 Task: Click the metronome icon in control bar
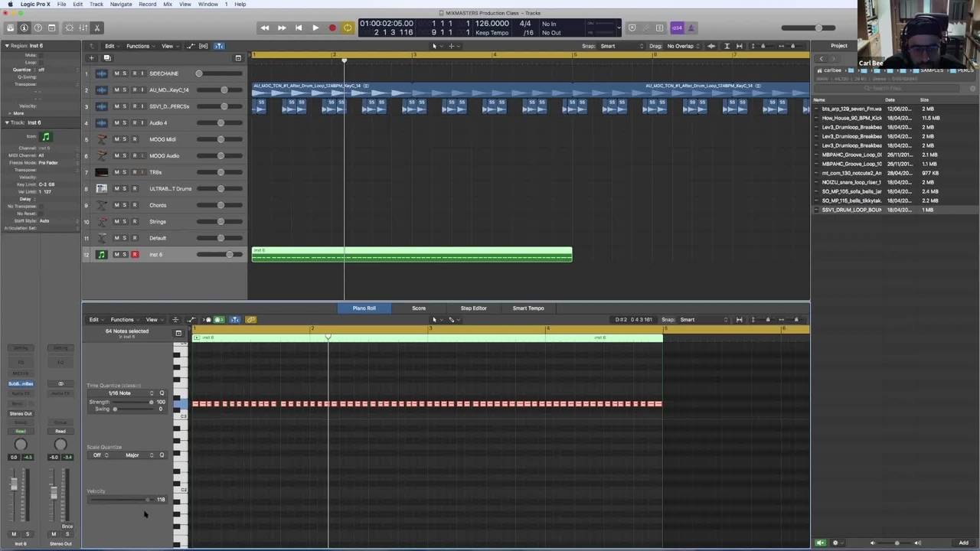coord(691,28)
